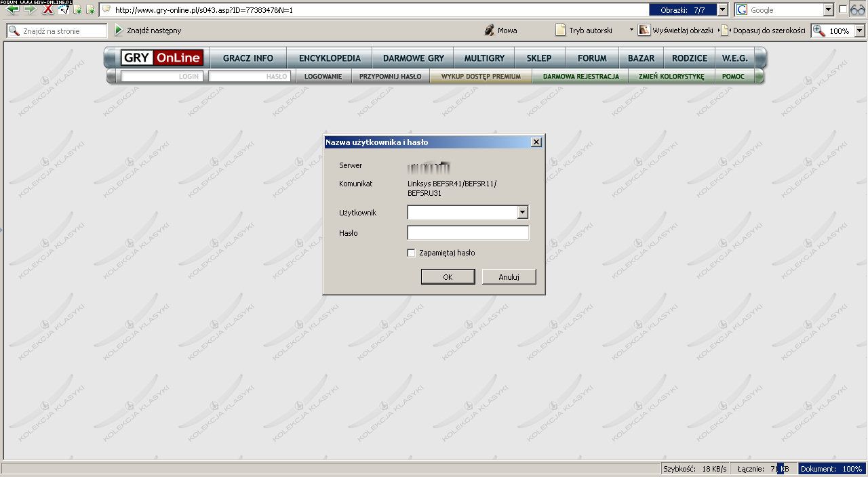Click the Łącznie KB status field
Screen dimensions: 868x477
[x=763, y=468]
